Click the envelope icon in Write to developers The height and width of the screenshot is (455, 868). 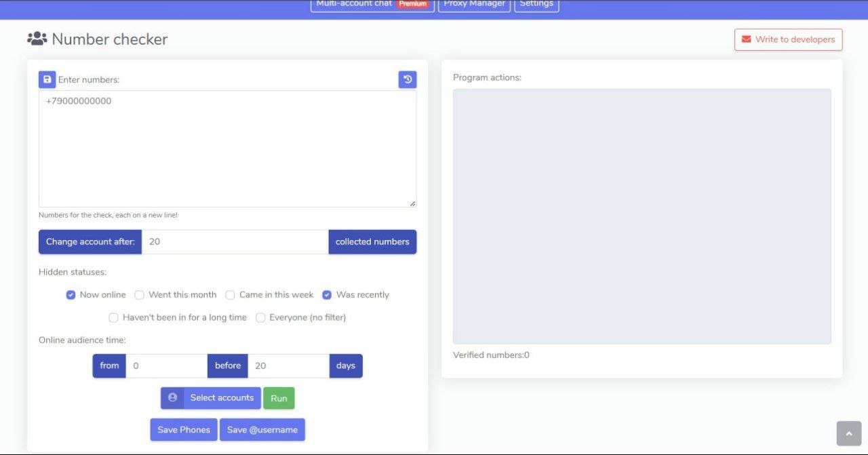746,39
